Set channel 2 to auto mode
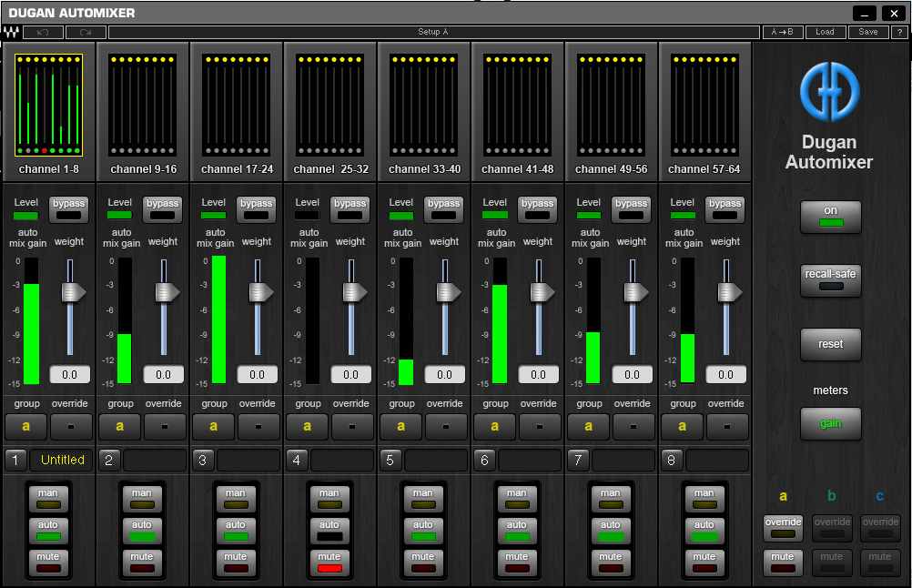The height and width of the screenshot is (588, 912). tap(142, 531)
